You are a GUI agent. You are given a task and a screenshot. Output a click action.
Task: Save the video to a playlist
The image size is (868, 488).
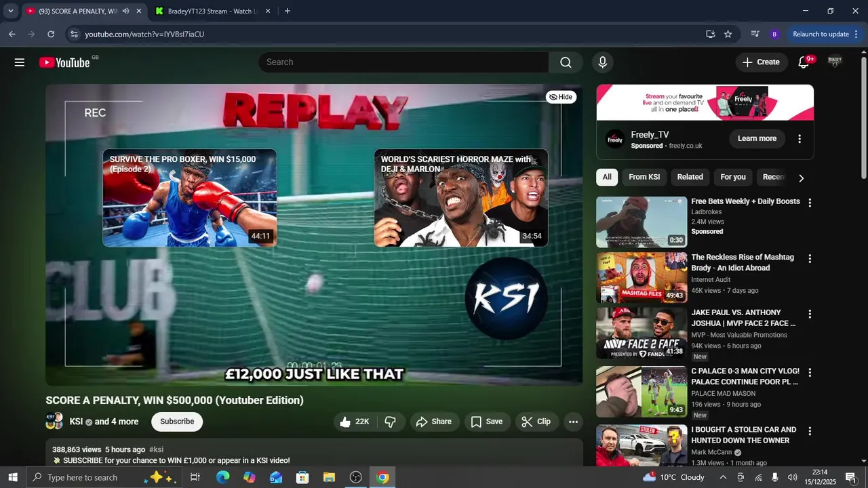pyautogui.click(x=487, y=422)
